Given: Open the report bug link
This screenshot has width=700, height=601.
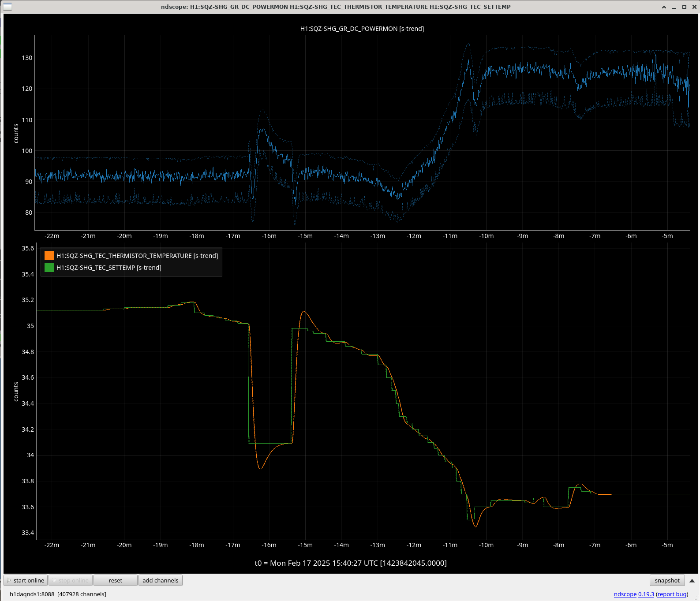Looking at the screenshot, I should click(672, 594).
